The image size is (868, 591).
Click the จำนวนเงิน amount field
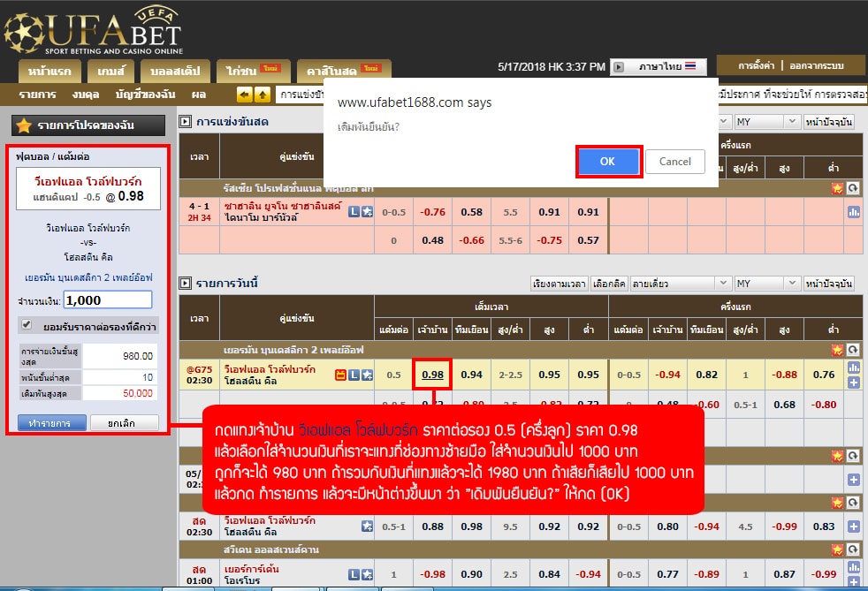tap(108, 300)
